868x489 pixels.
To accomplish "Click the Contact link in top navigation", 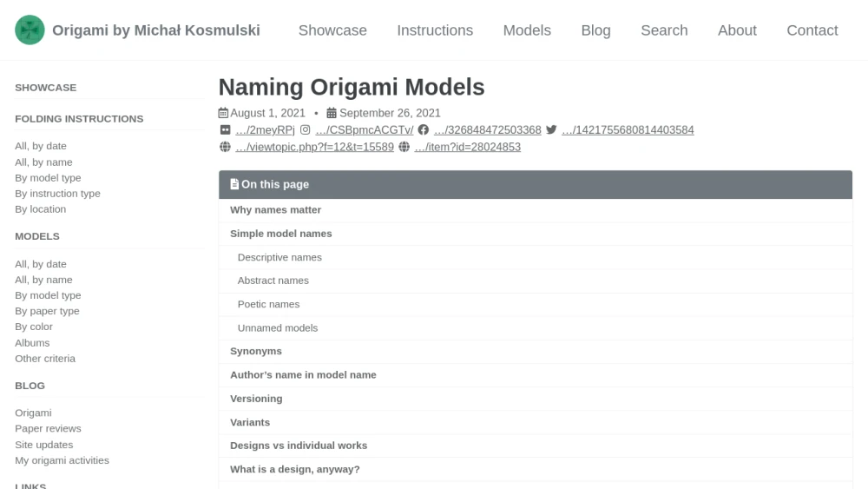I will point(812,30).
